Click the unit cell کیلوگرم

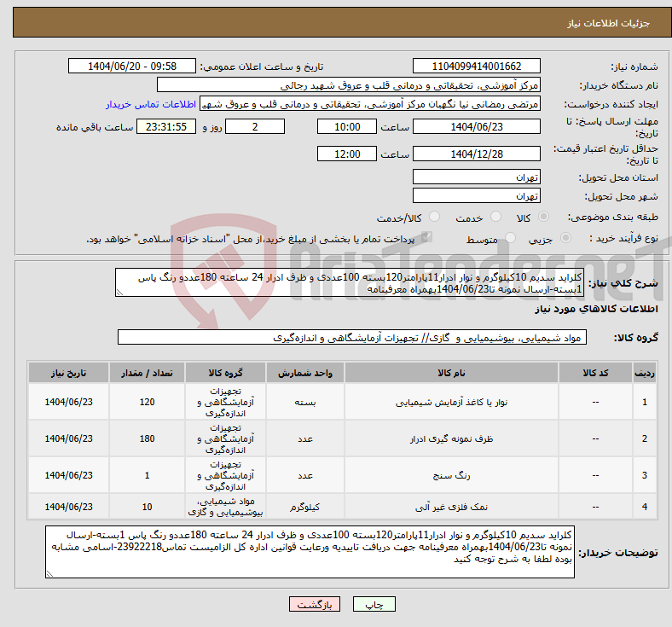coord(305,507)
